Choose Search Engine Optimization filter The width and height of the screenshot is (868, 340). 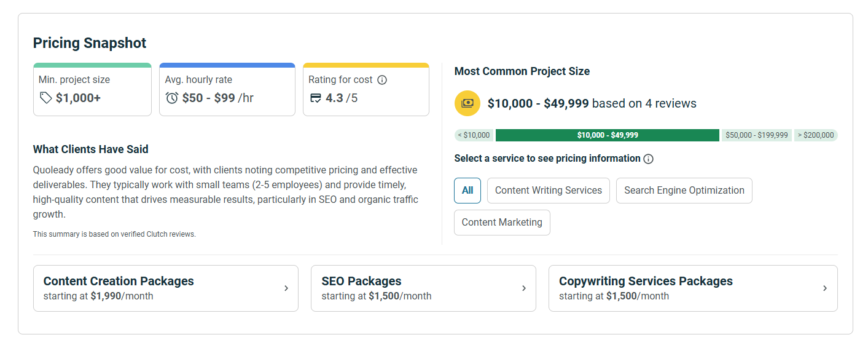coord(684,191)
